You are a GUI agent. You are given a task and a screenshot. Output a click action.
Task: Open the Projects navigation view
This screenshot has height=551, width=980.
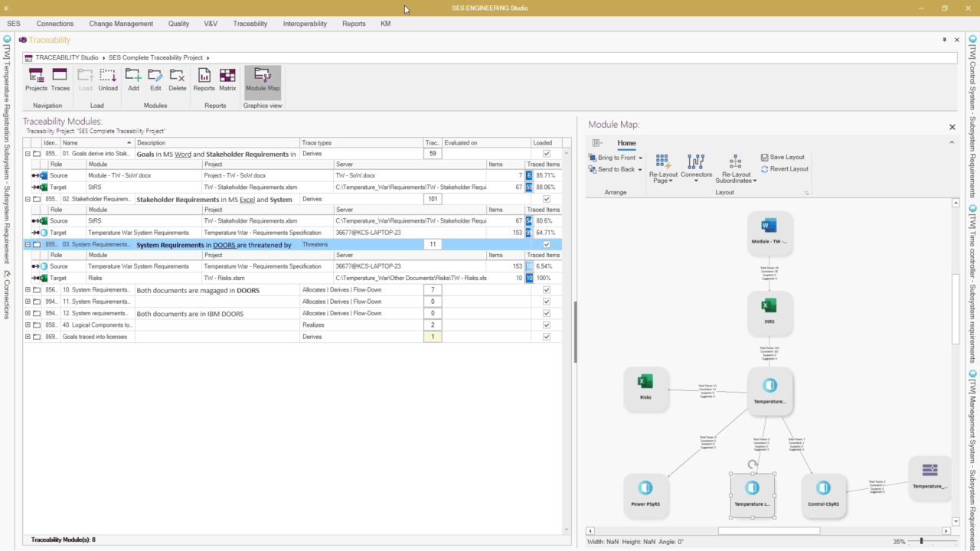[36, 79]
